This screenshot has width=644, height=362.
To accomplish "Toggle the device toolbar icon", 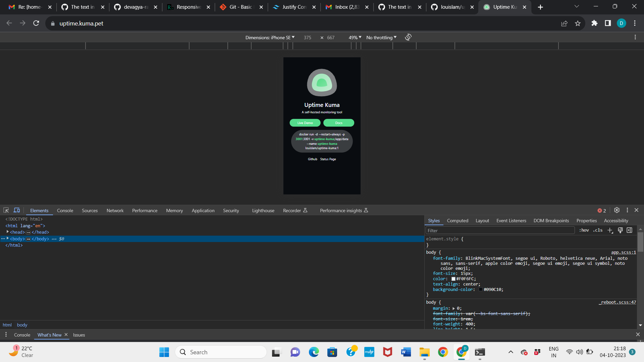I will 16,210.
